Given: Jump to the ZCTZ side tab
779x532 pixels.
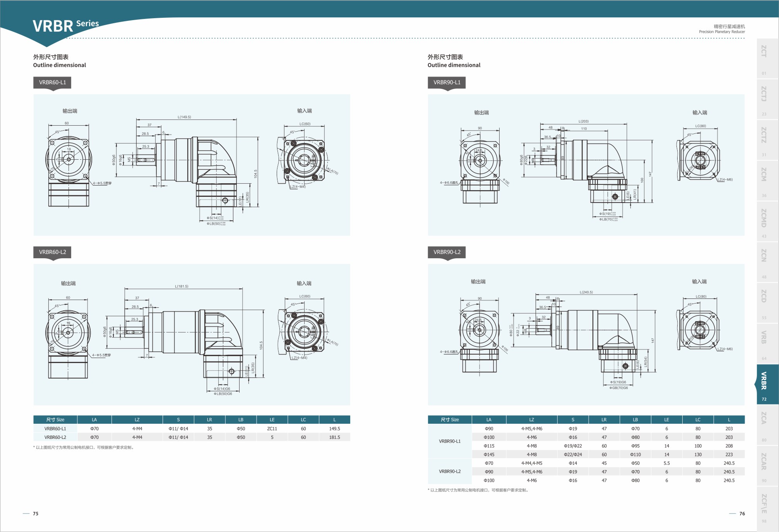Looking at the screenshot, I should coord(768,140).
